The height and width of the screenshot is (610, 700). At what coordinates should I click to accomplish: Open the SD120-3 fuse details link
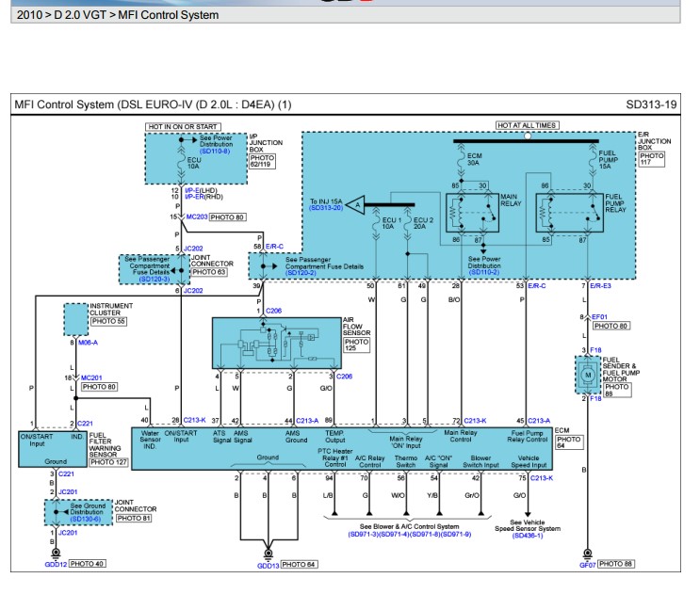pyautogui.click(x=154, y=280)
